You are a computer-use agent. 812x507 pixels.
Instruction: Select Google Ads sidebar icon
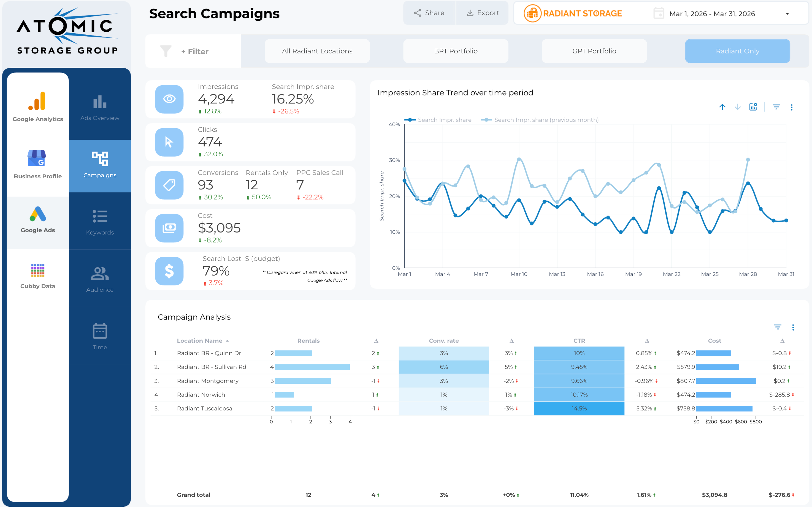[37, 214]
